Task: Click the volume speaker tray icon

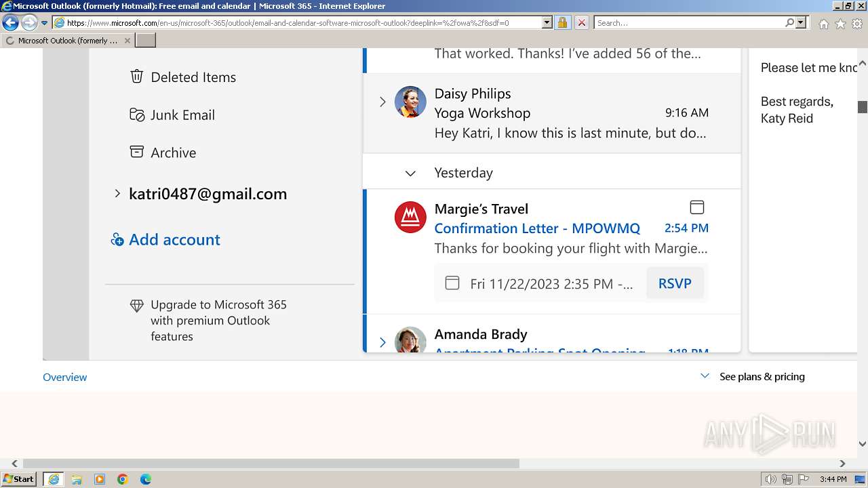Action: 770,479
